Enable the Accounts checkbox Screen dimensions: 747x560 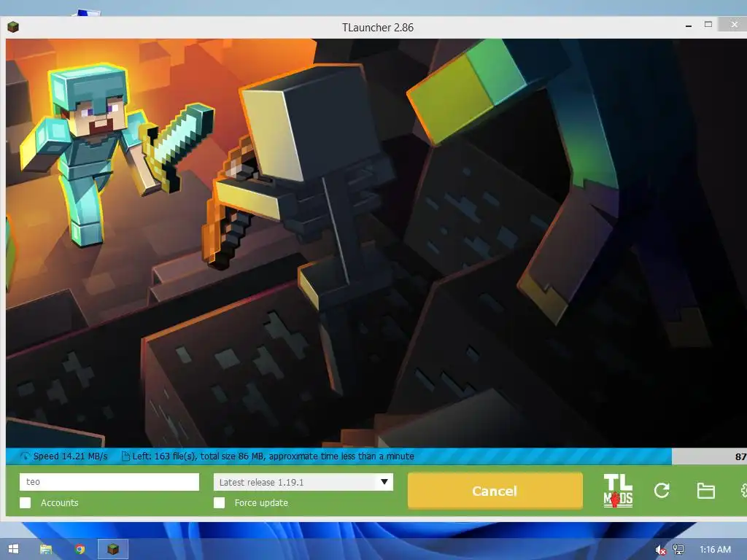pos(26,503)
